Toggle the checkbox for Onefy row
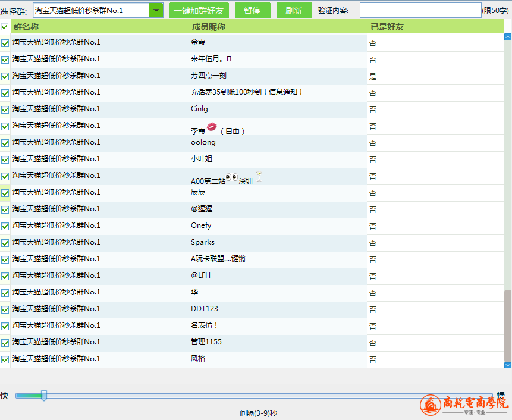 tap(5, 226)
